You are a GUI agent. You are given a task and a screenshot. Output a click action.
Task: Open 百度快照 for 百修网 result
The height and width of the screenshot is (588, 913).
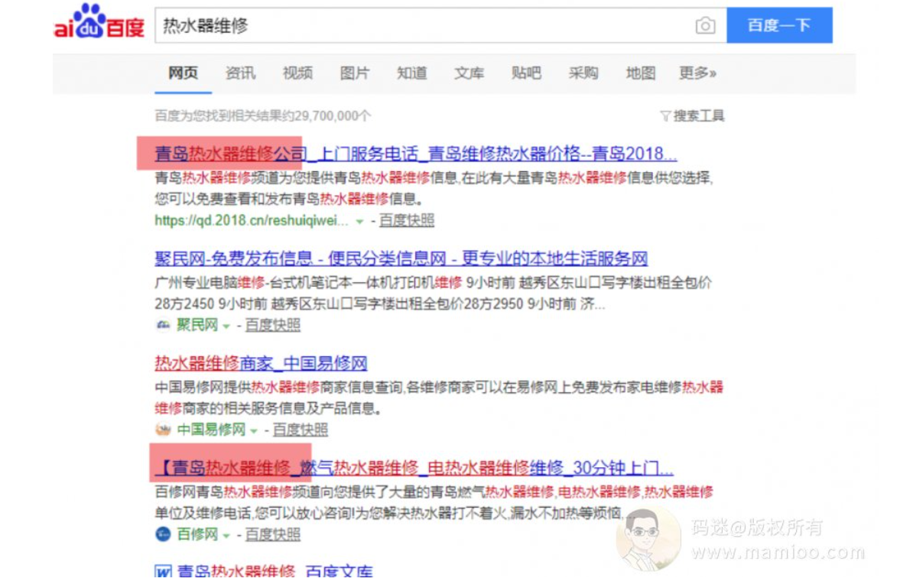coord(272,534)
